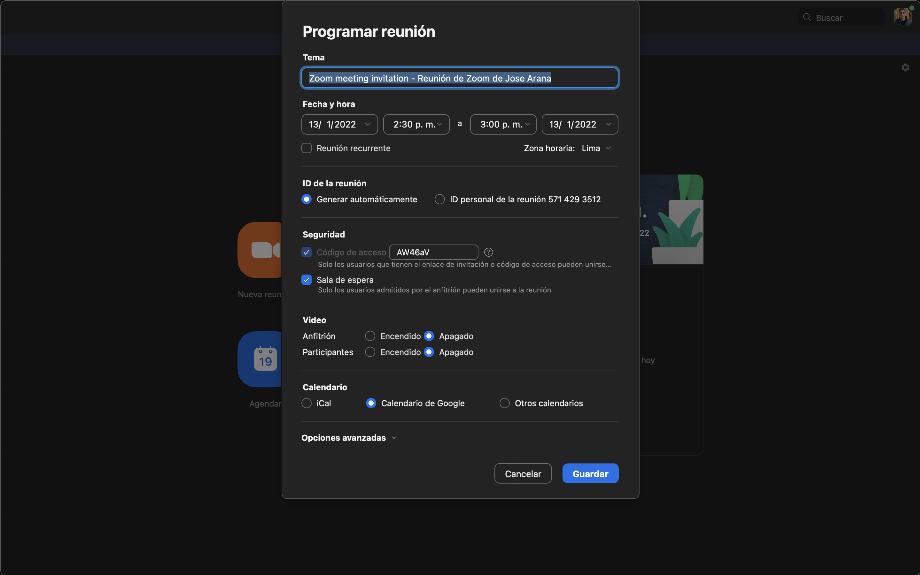The height and width of the screenshot is (575, 920).
Task: Click the orange Nueva reunión camera icon
Action: (261, 250)
